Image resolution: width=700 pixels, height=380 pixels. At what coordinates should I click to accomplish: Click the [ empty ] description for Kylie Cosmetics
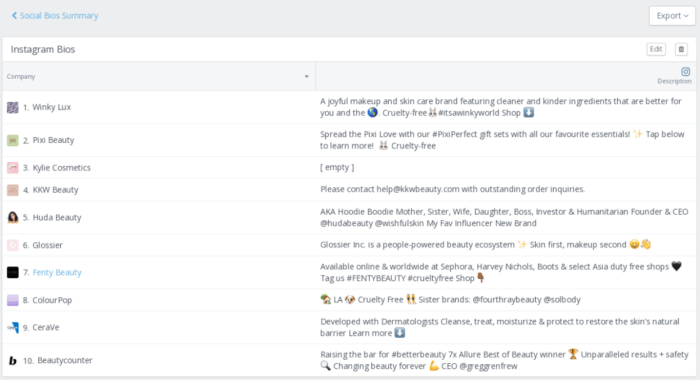pyautogui.click(x=337, y=167)
